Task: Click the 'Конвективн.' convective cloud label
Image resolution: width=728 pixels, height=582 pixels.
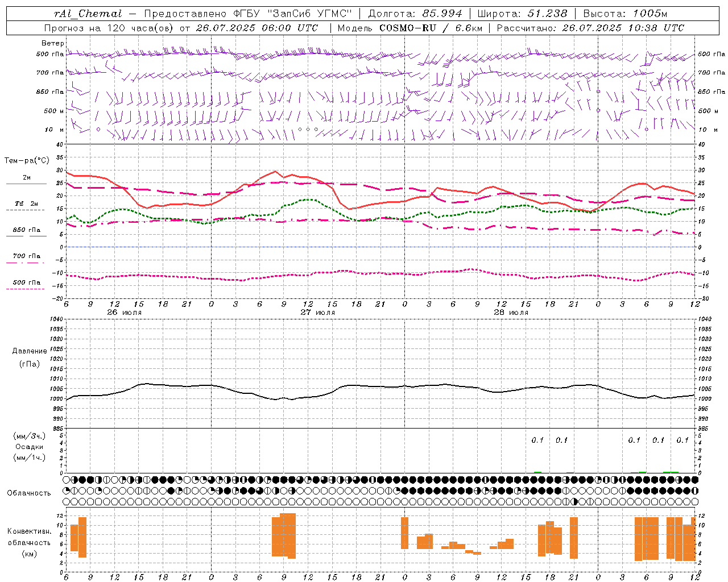Action: [x=30, y=531]
